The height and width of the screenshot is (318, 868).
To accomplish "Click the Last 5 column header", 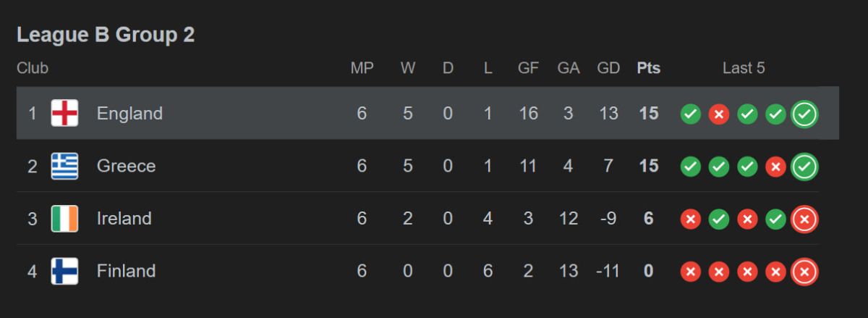I will click(744, 69).
